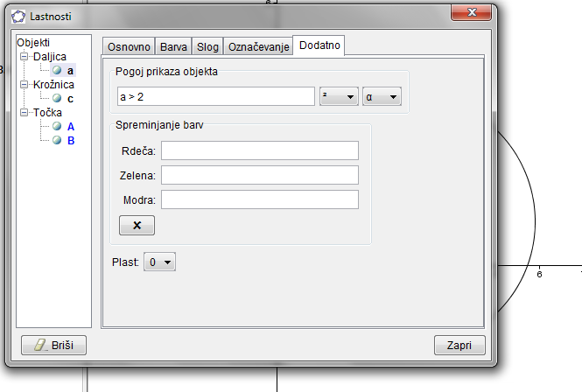Open the Barva tab
The image size is (582, 392).
(x=173, y=47)
